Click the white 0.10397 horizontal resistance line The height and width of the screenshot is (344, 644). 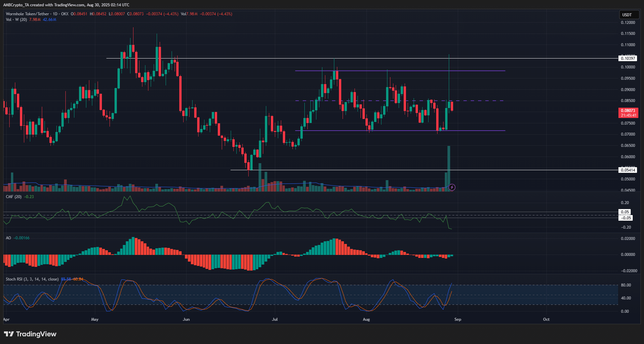[x=232, y=58]
